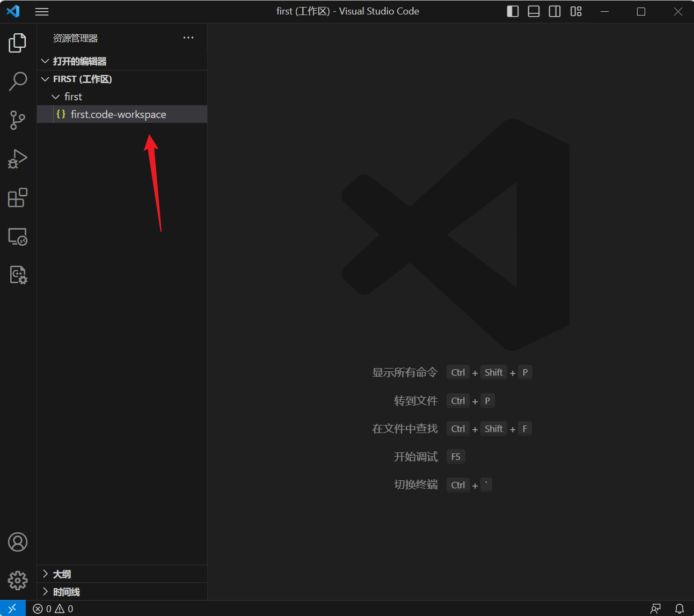Open the Source Control view icon
This screenshot has height=616, width=694.
[18, 120]
